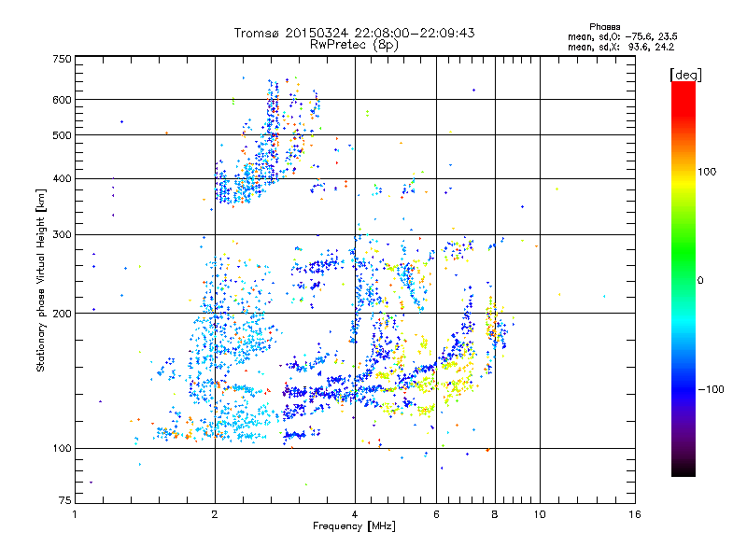Click the x-axis tick label '6'
Screen dimensions: 747x560
tap(436, 514)
